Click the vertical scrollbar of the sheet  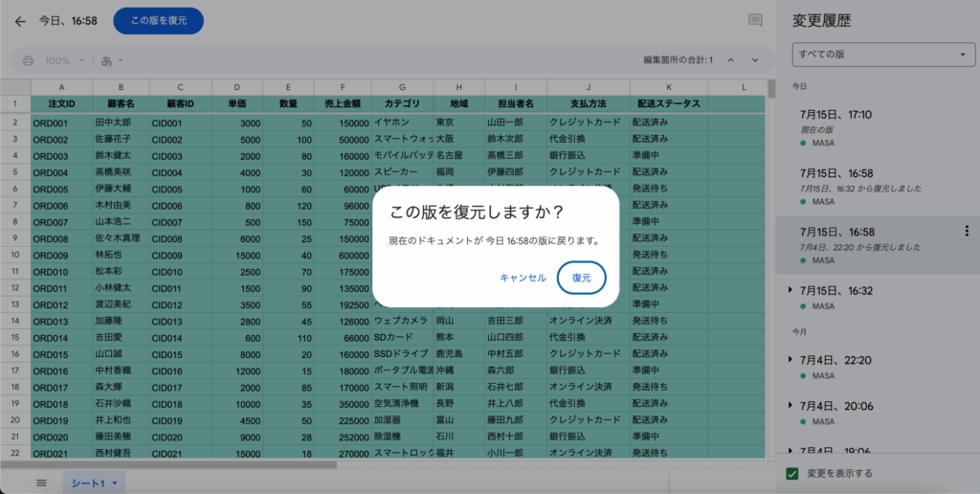(771, 89)
